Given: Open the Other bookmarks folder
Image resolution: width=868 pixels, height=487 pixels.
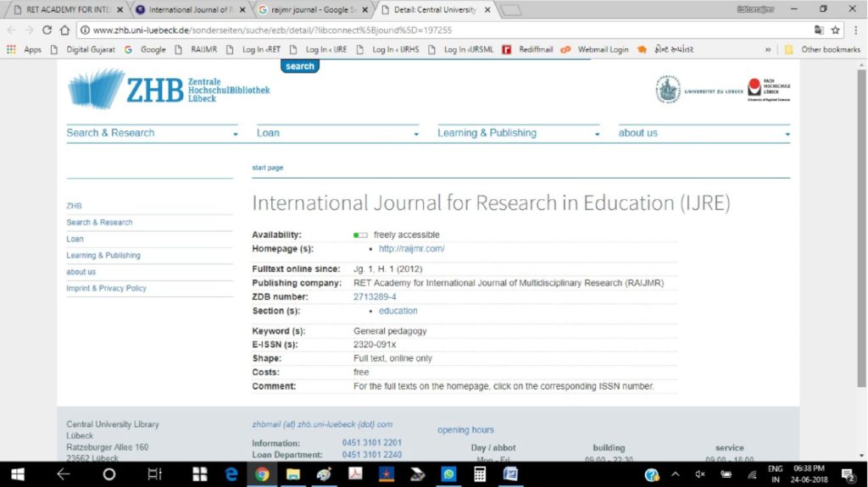Looking at the screenshot, I should 822,49.
